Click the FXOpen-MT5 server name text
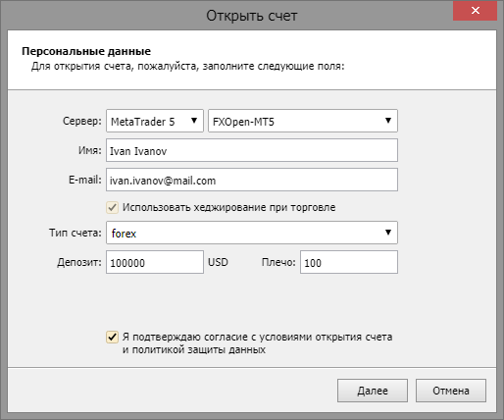 (243, 122)
